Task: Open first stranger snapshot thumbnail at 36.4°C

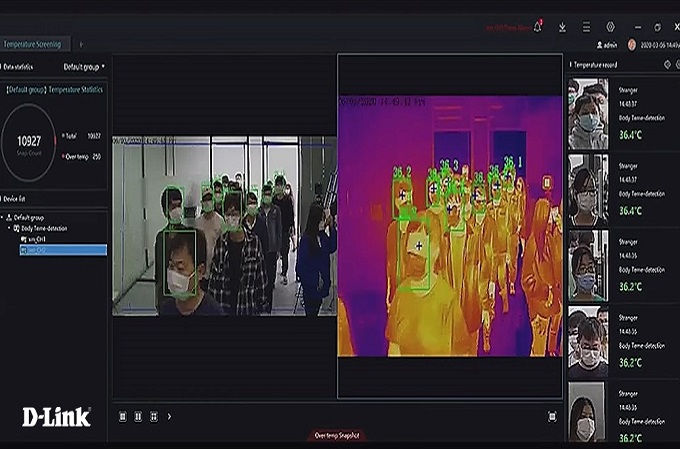Action: tap(588, 113)
